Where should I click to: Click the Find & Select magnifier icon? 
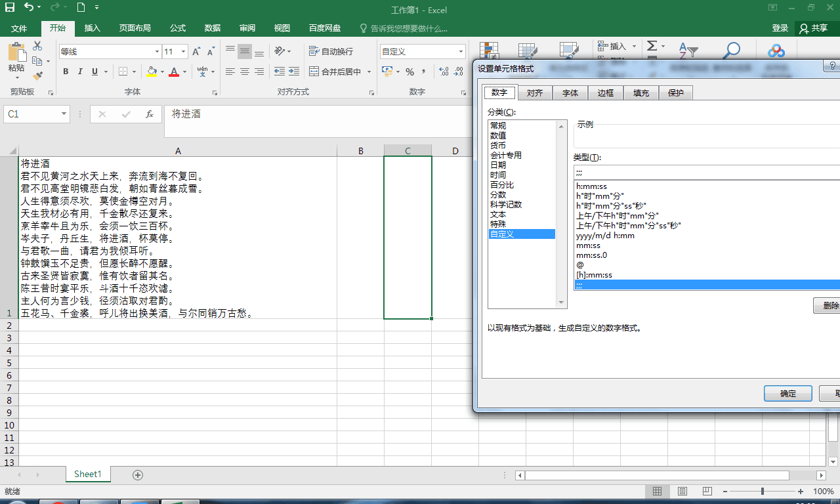(x=730, y=51)
